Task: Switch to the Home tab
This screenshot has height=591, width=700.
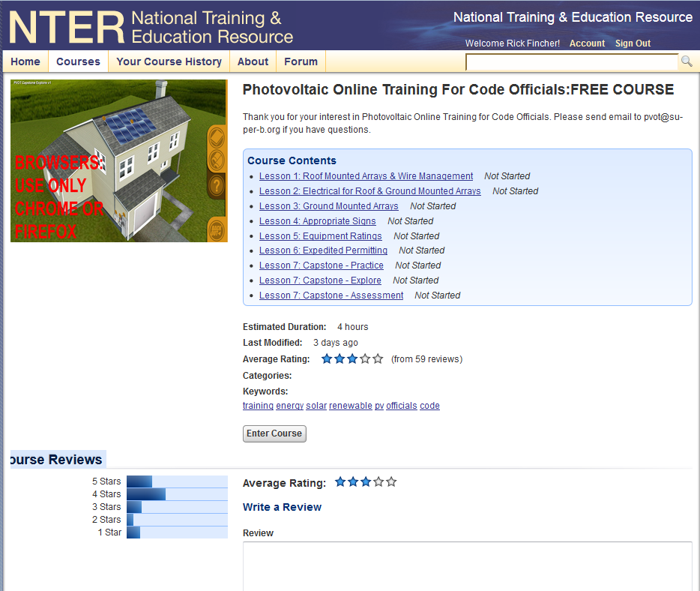Action: 25,61
